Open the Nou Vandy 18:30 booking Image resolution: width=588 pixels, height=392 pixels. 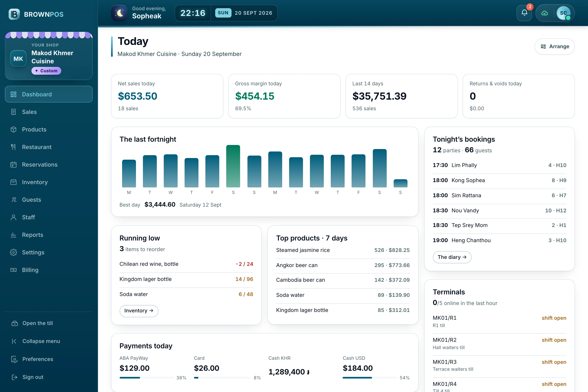tap(499, 210)
